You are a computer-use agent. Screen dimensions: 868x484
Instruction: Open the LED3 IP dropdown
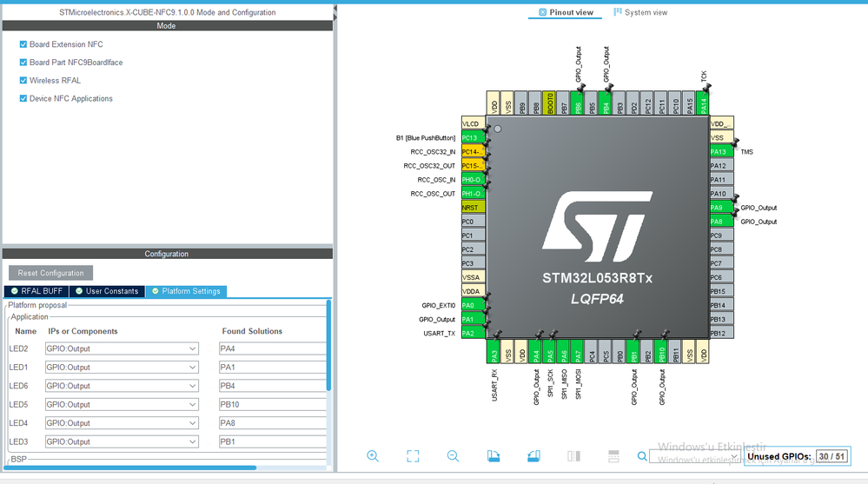[x=192, y=442]
